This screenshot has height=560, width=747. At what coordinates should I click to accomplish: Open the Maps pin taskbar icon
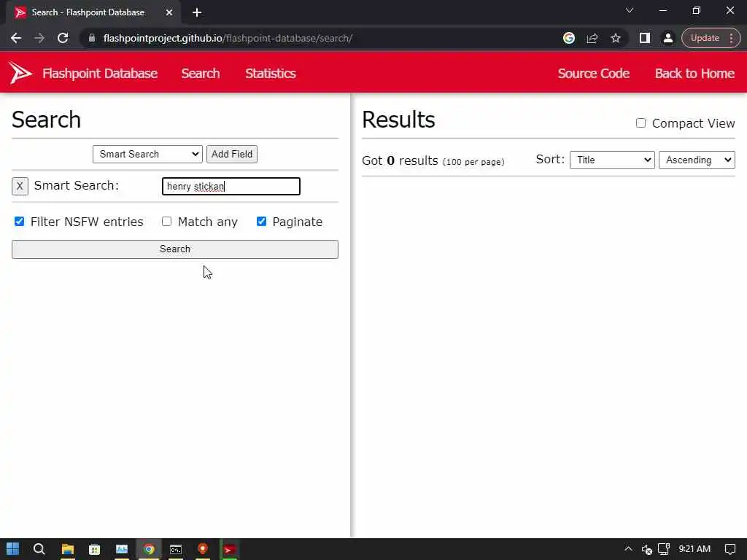pyautogui.click(x=203, y=549)
